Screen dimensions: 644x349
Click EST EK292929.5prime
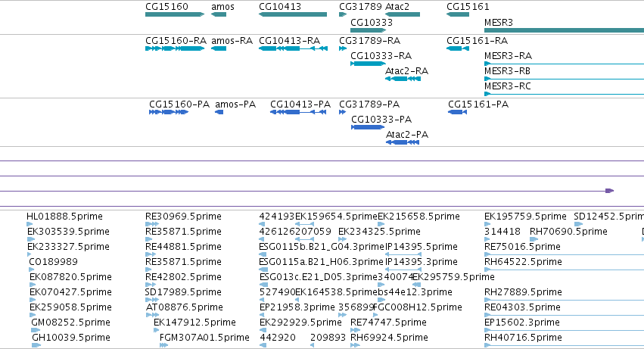coord(300,323)
